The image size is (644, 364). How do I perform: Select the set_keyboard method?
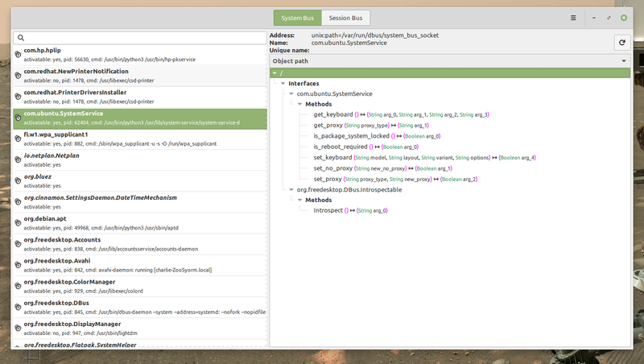[425, 157]
